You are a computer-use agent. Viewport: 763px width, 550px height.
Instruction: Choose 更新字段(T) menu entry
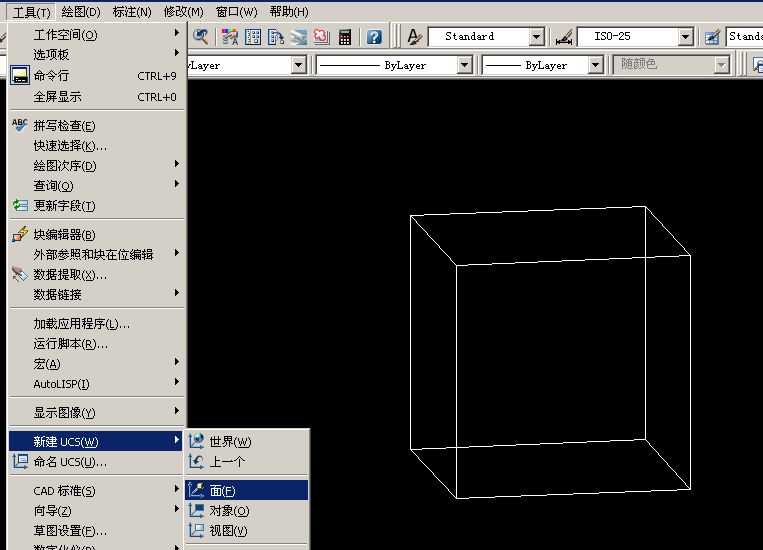tap(97, 205)
